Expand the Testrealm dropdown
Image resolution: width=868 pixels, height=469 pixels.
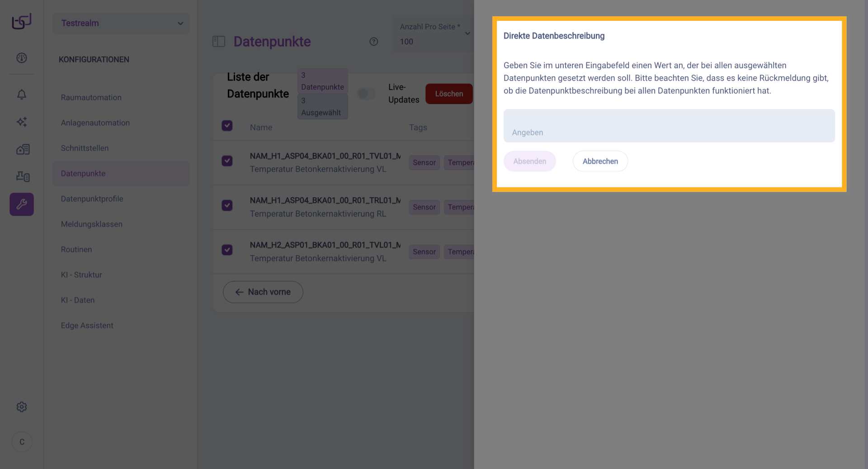tap(121, 23)
